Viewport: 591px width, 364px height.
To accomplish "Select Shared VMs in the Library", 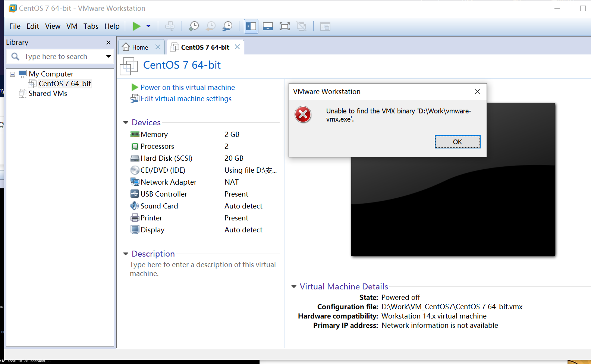I will 48,93.
